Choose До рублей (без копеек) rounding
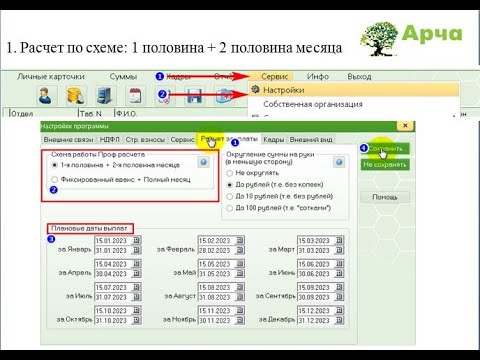Image resolution: width=480 pixels, height=360 pixels. (275, 184)
